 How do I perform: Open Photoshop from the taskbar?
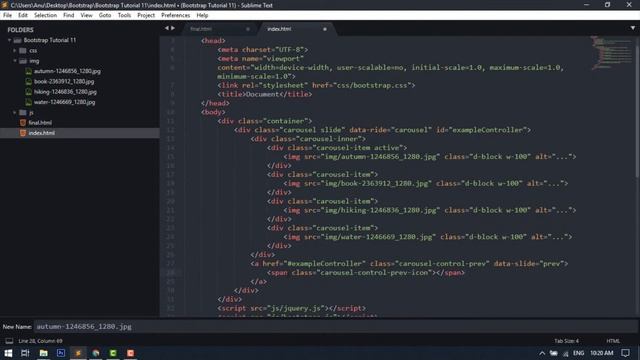click(61, 353)
